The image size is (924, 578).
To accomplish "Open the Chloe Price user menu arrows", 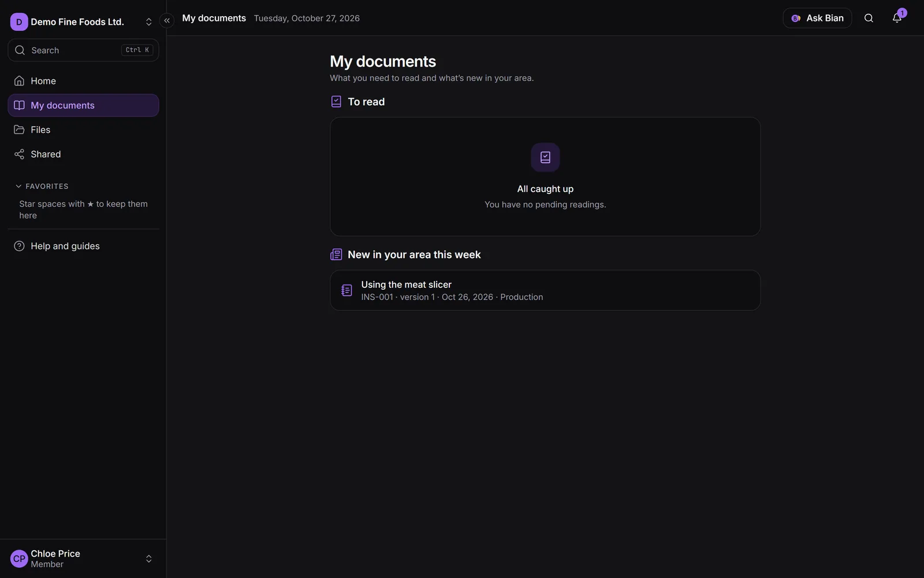I will 148,559.
